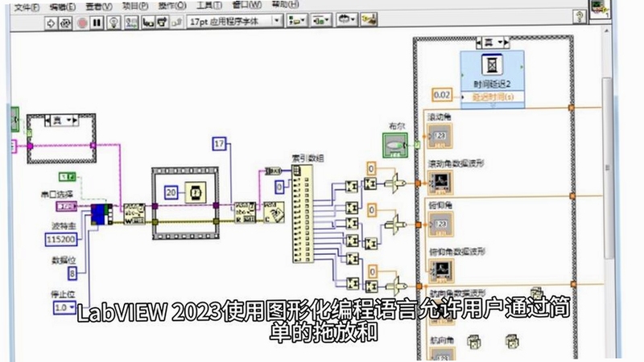This screenshot has height=362, width=644.
Task: Click the 索引数组 label text
Action: coord(308,158)
